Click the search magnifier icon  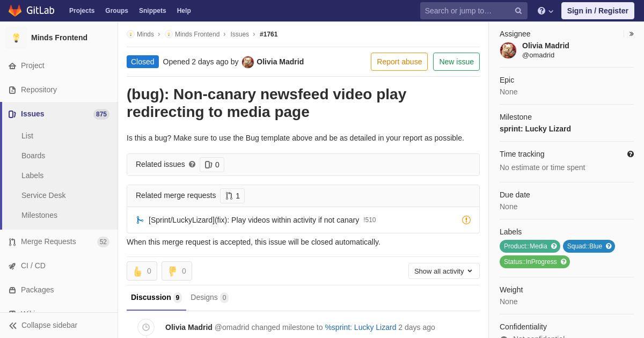(518, 11)
